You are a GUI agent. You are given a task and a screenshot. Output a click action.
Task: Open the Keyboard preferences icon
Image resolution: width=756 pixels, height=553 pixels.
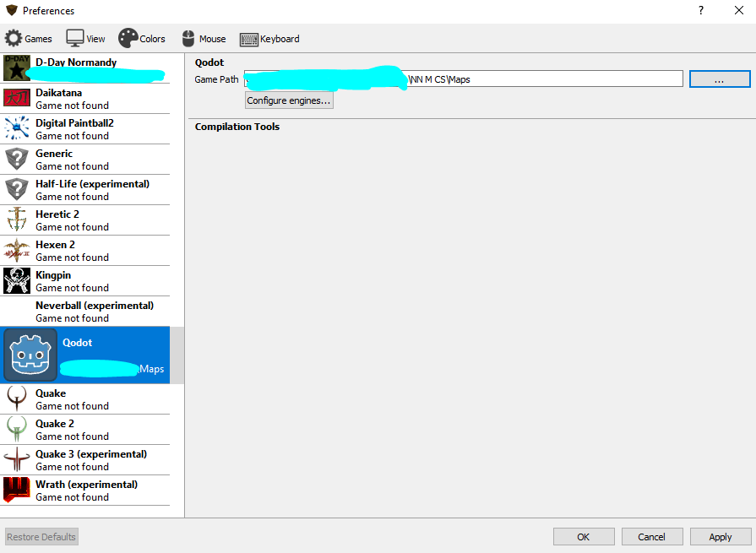tap(249, 40)
